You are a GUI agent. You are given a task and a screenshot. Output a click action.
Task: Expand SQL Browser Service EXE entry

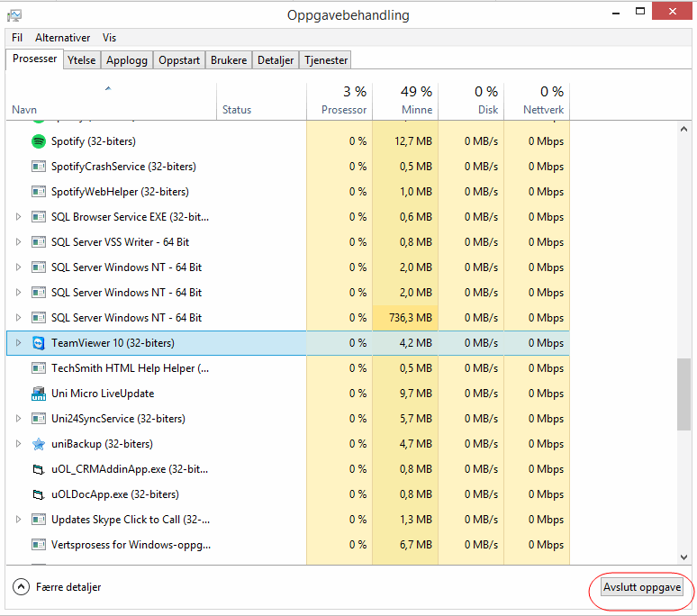[x=18, y=217]
